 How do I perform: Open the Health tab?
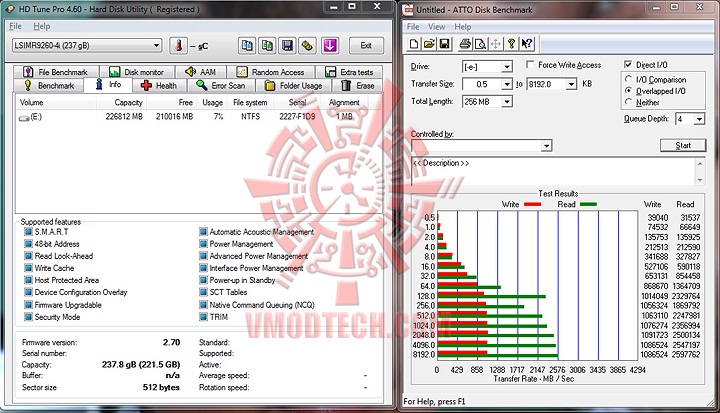[x=159, y=85]
